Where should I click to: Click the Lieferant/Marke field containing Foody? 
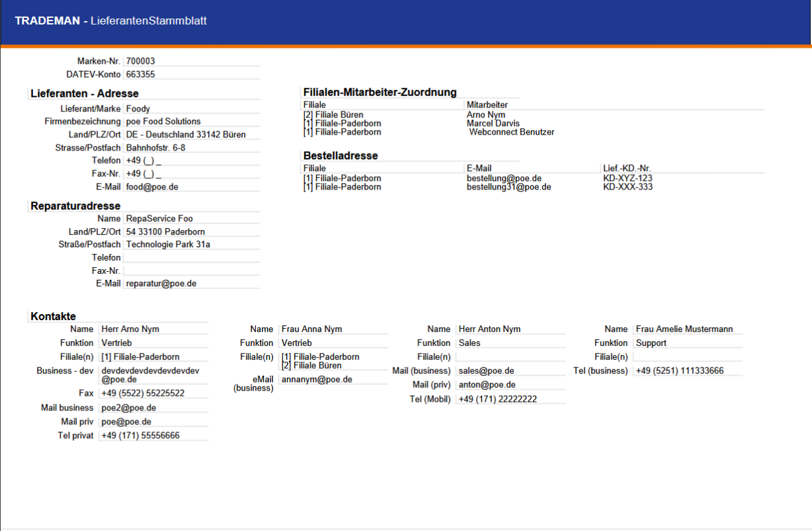pos(191,109)
